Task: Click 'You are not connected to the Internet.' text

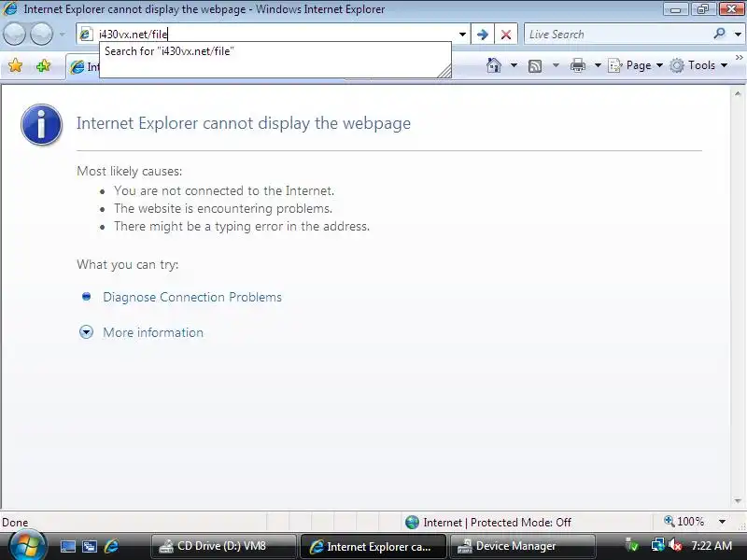Action: (224, 190)
